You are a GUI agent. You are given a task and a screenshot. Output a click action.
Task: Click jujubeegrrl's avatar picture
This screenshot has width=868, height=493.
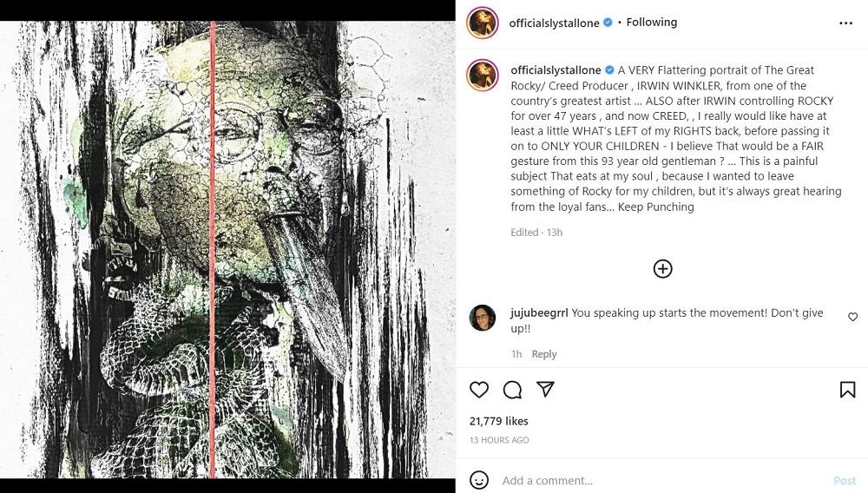483,318
